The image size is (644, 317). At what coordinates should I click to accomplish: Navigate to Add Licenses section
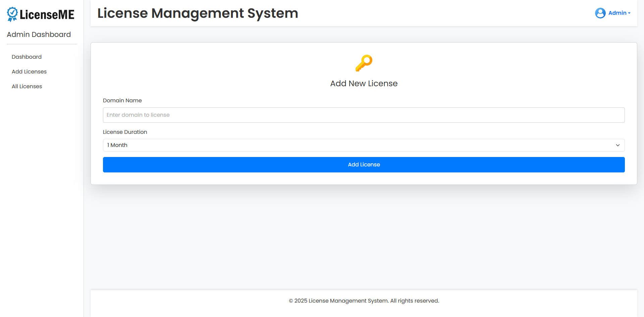click(x=29, y=71)
